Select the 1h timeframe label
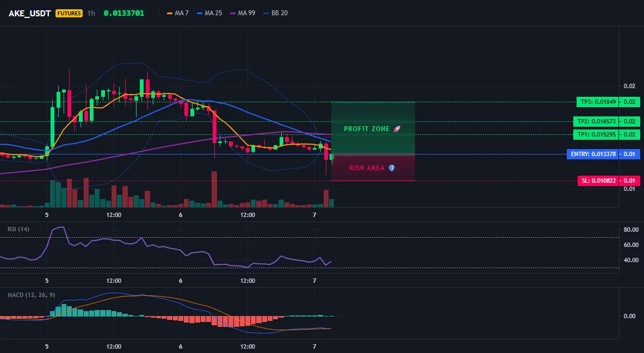The width and height of the screenshot is (644, 353). click(x=91, y=13)
